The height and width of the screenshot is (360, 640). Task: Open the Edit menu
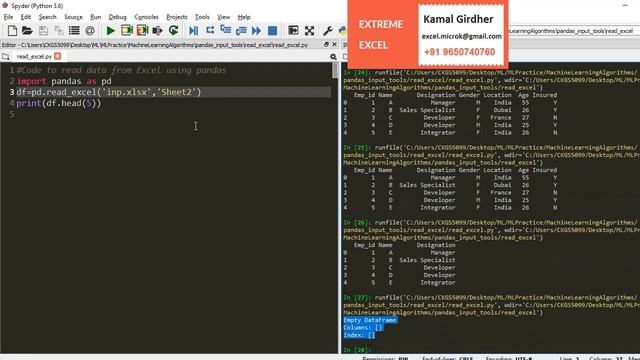(x=26, y=17)
